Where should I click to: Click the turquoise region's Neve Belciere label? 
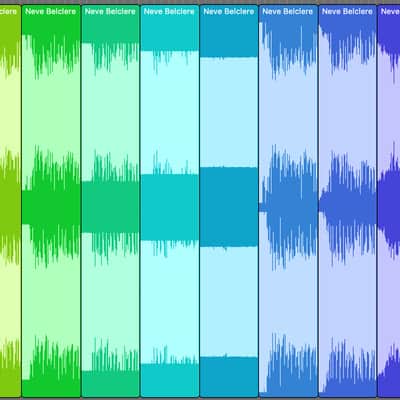click(169, 12)
